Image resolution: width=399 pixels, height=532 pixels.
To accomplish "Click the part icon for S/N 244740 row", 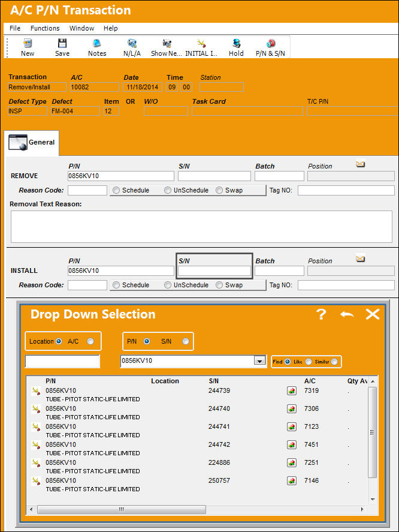I will click(x=36, y=409).
